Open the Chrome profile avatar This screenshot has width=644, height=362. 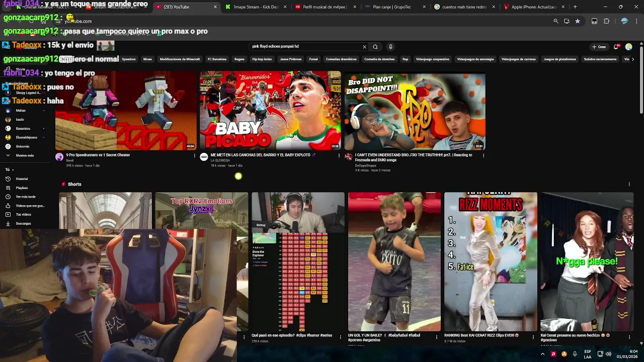[x=624, y=21]
